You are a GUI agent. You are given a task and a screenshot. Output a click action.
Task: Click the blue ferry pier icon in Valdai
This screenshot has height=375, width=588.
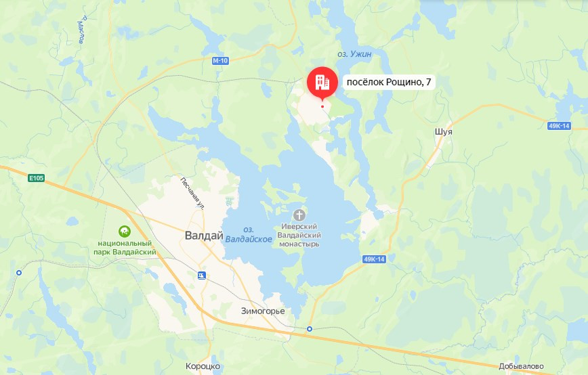click(202, 275)
